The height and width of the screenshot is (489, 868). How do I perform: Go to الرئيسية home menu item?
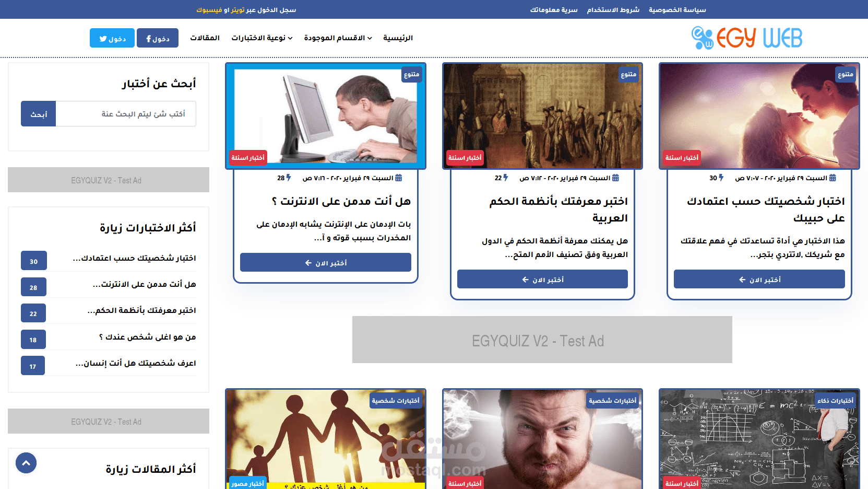pyautogui.click(x=398, y=38)
